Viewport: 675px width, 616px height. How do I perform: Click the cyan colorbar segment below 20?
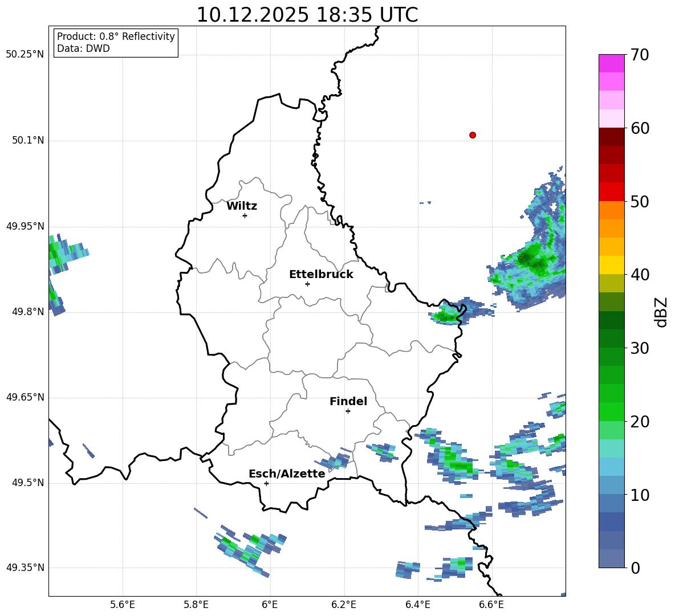pos(611,448)
